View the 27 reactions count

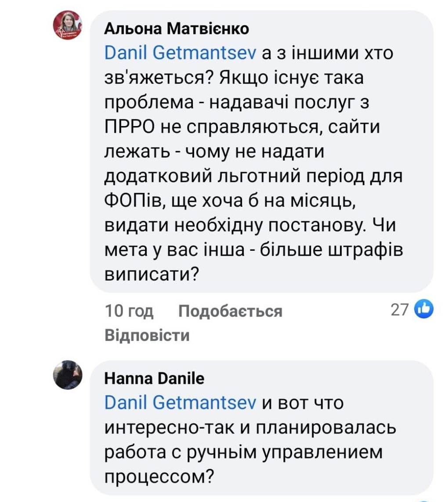[400, 310]
